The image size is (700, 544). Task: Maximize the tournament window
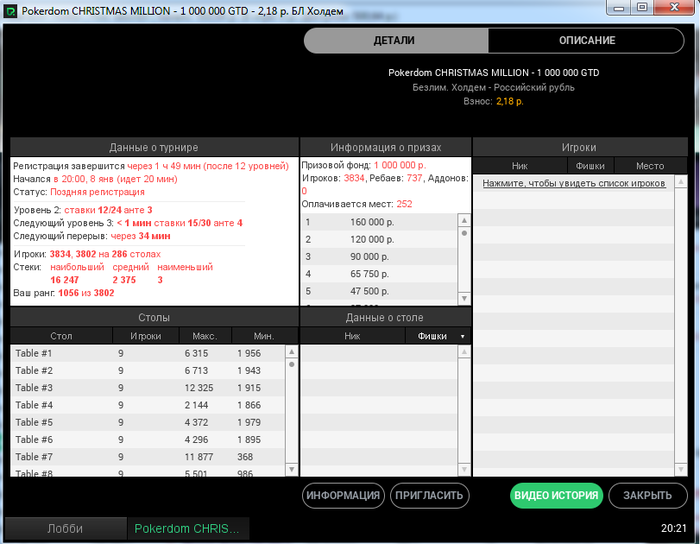click(642, 8)
